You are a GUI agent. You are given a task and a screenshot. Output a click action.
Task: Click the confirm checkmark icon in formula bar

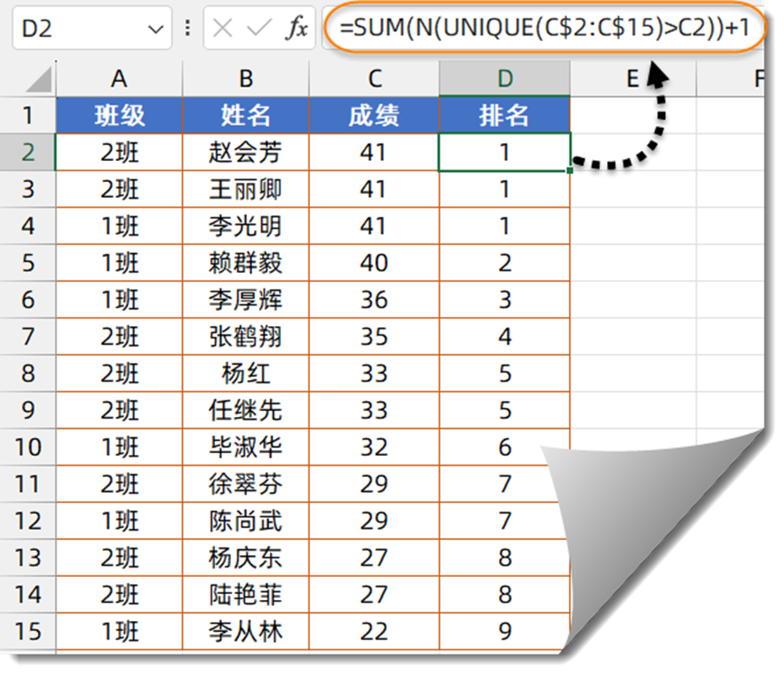click(x=259, y=28)
